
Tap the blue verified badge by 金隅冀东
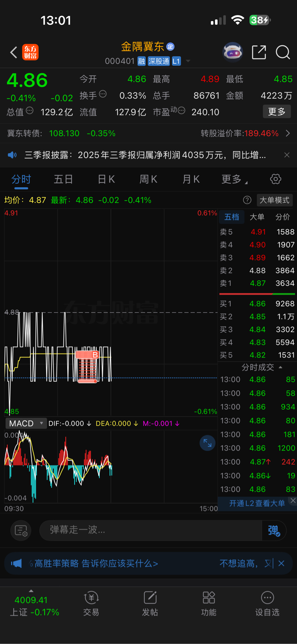coord(170,47)
